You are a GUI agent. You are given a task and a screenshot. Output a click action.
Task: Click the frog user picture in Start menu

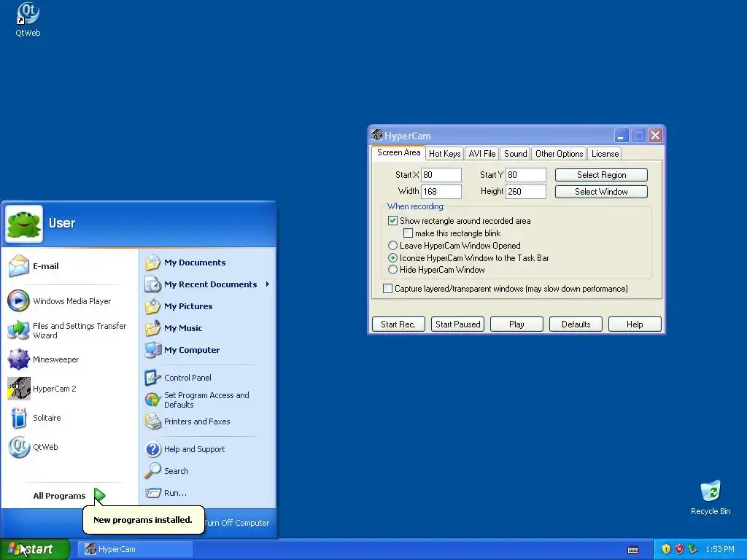[24, 224]
